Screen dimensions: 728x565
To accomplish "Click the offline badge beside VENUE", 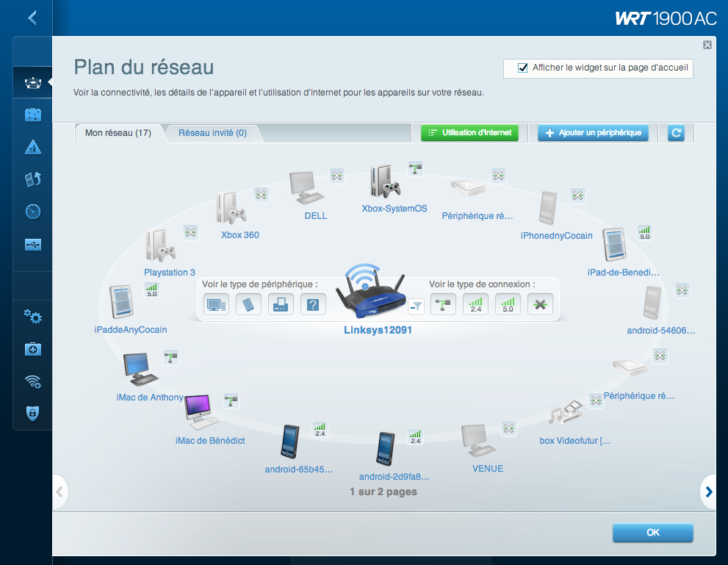I will 509,428.
